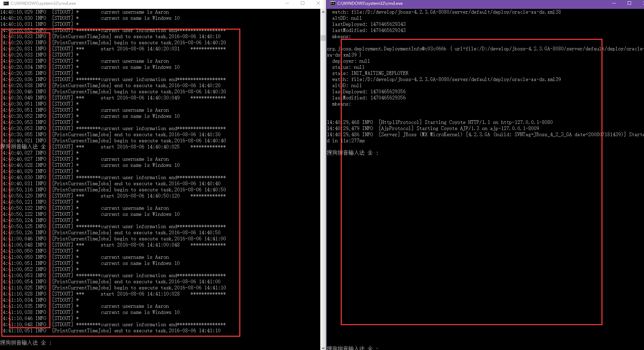Click the left cmd.exe window's system icon
644x350 pixels.
point(6,3)
